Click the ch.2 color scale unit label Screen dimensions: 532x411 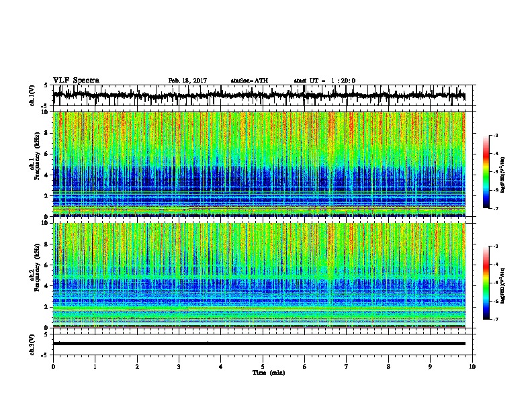click(x=504, y=285)
